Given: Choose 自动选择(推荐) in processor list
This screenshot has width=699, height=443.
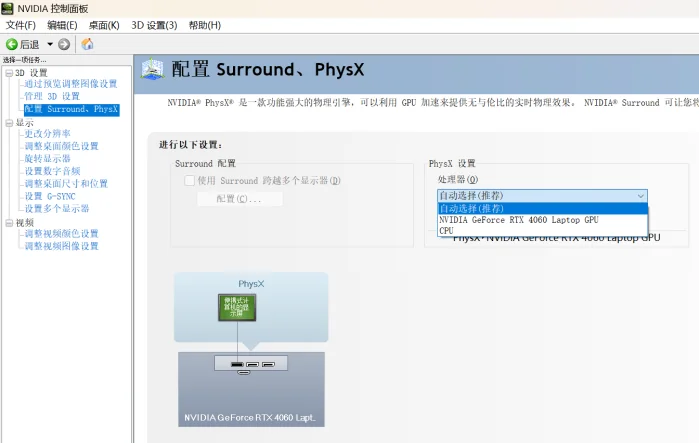Looking at the screenshot, I should [x=543, y=208].
